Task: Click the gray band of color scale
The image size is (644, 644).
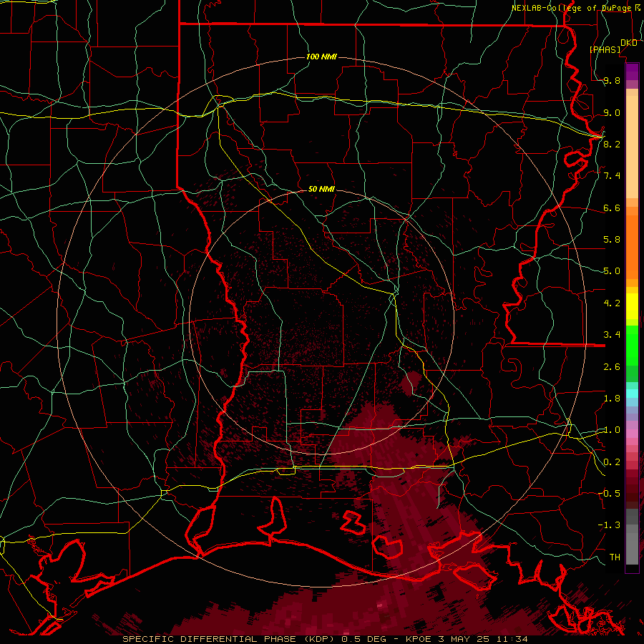Action: [632, 536]
